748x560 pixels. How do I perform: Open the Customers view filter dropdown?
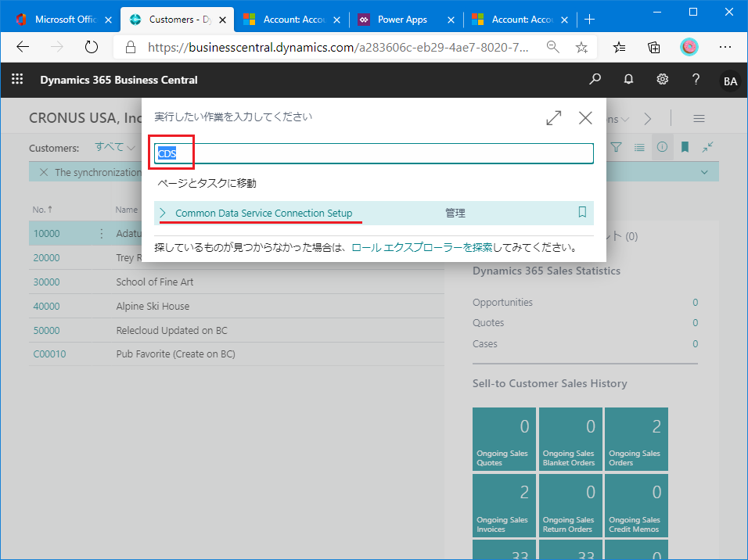point(114,147)
